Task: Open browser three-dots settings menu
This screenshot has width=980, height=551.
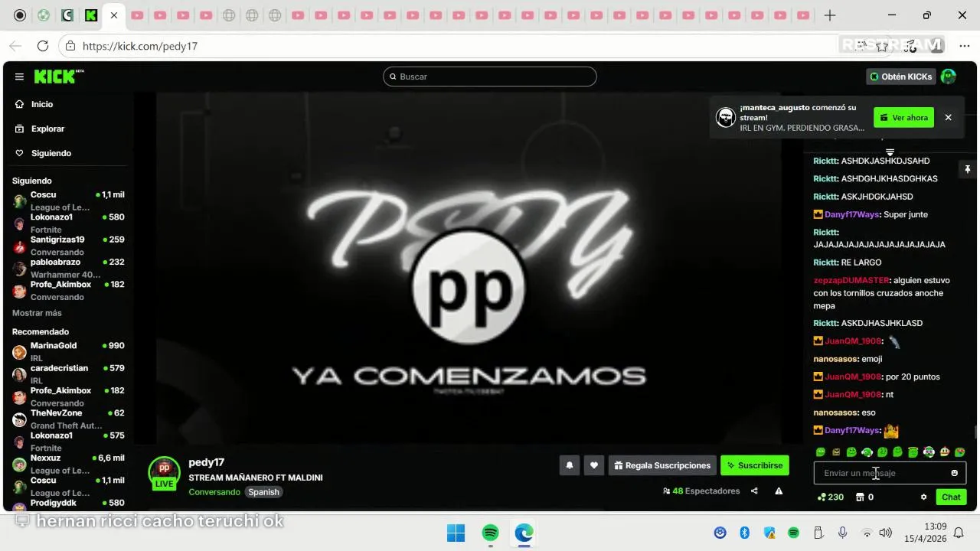Action: [x=964, y=46]
